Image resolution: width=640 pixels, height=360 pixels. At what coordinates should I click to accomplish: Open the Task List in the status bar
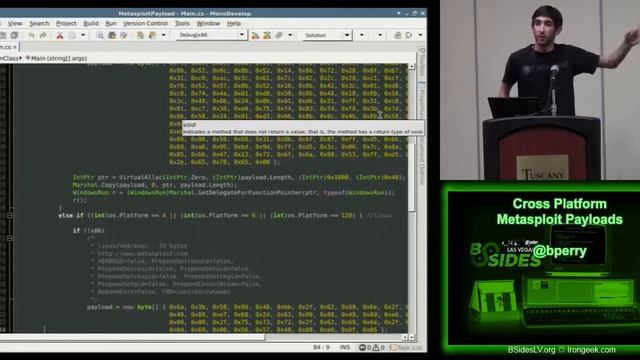coord(406,348)
